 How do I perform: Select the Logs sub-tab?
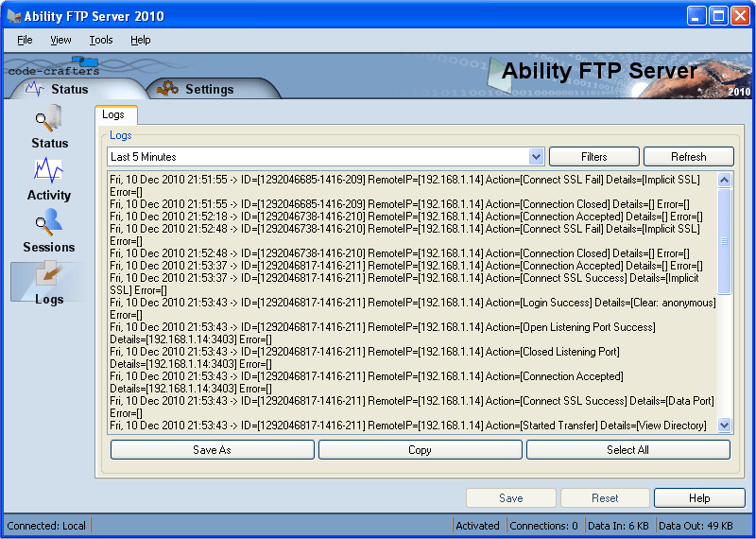(115, 114)
